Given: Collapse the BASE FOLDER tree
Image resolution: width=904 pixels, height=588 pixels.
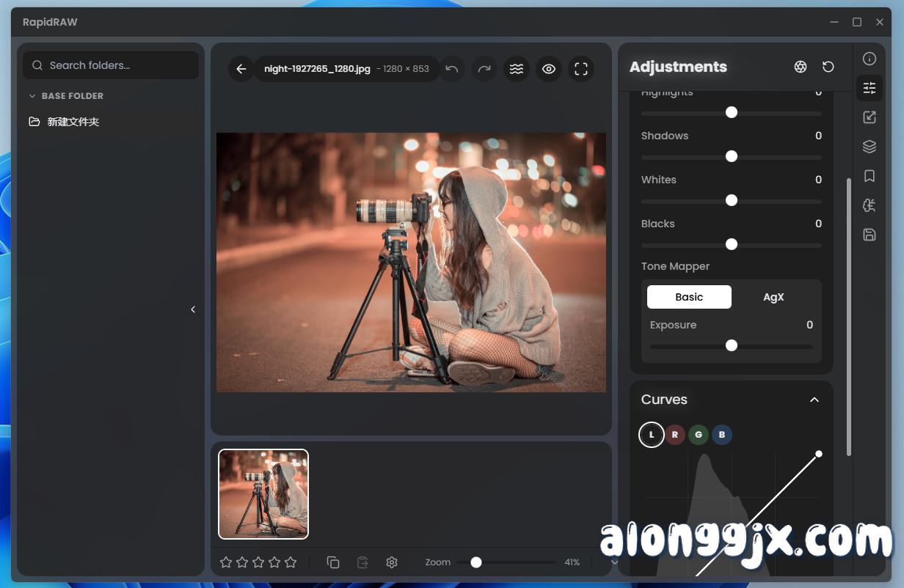Looking at the screenshot, I should (x=32, y=96).
